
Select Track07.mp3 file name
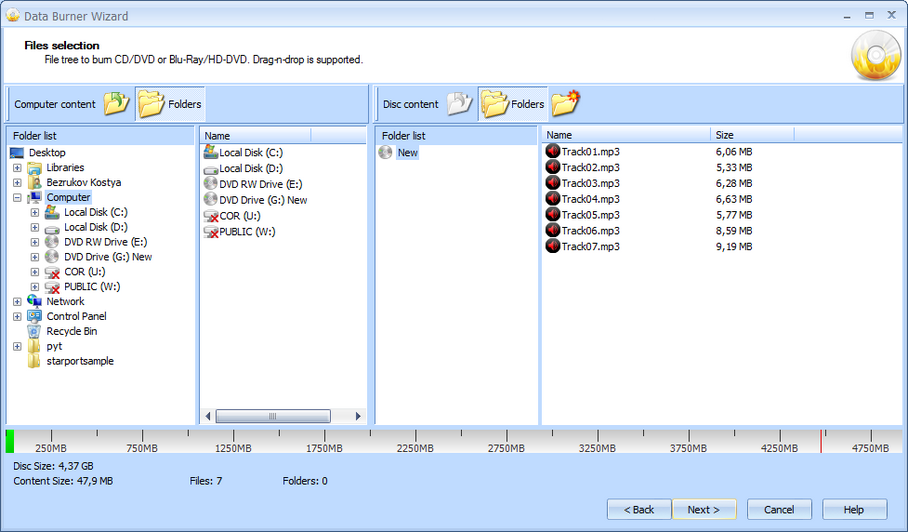point(591,247)
